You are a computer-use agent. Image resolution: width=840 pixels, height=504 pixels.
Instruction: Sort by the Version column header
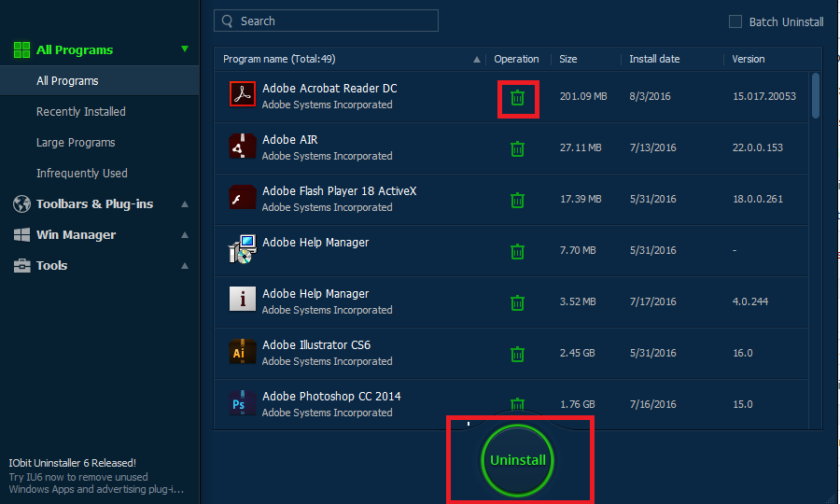[749, 59]
